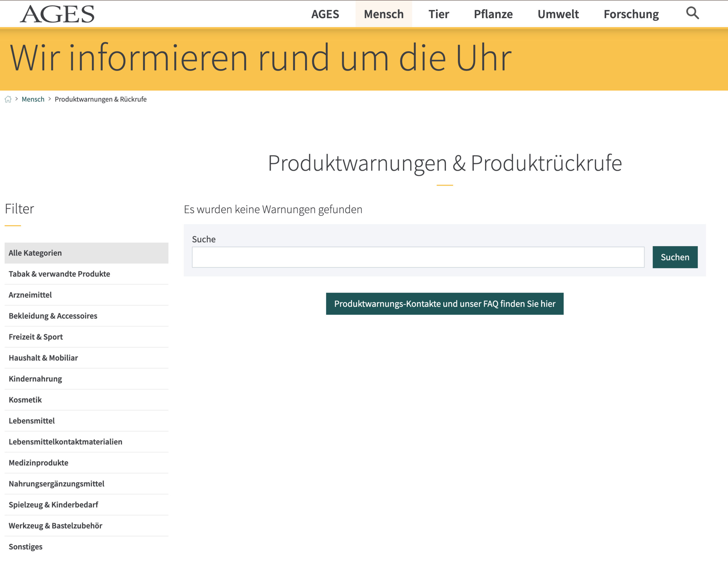Open Produktwarnungs-Kontakte and FAQ button
This screenshot has width=728, height=586.
(444, 304)
